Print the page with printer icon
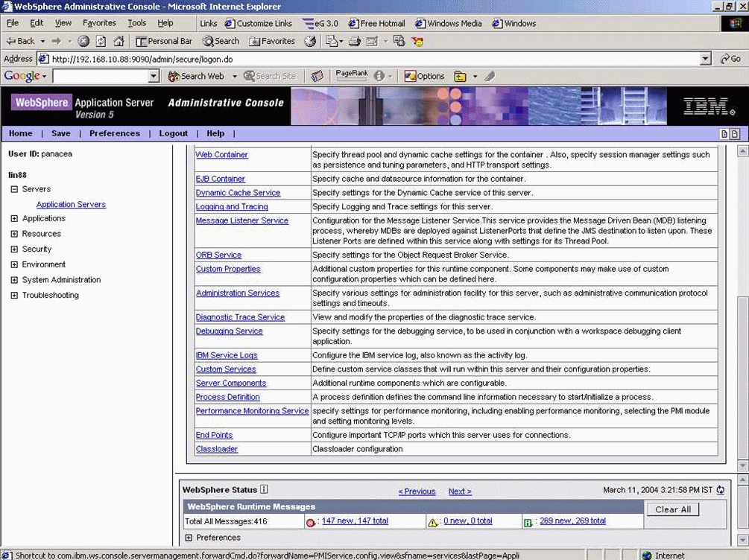749x560 pixels. 355,41
